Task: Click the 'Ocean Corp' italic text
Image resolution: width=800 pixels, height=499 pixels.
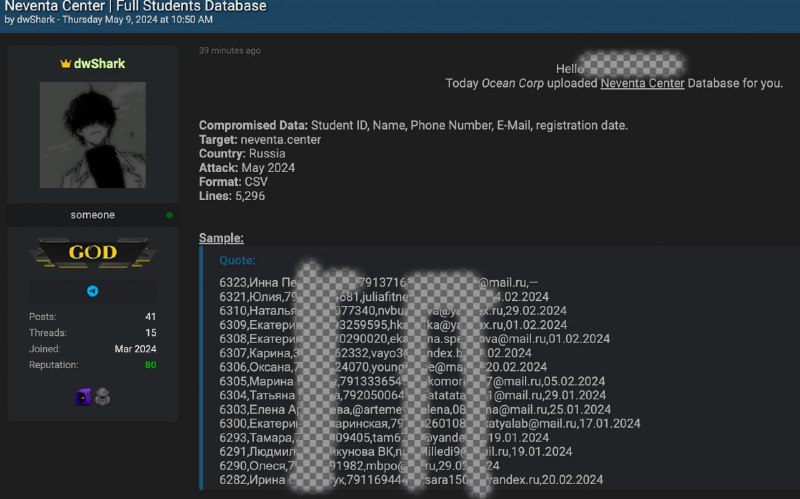Action: [x=513, y=83]
